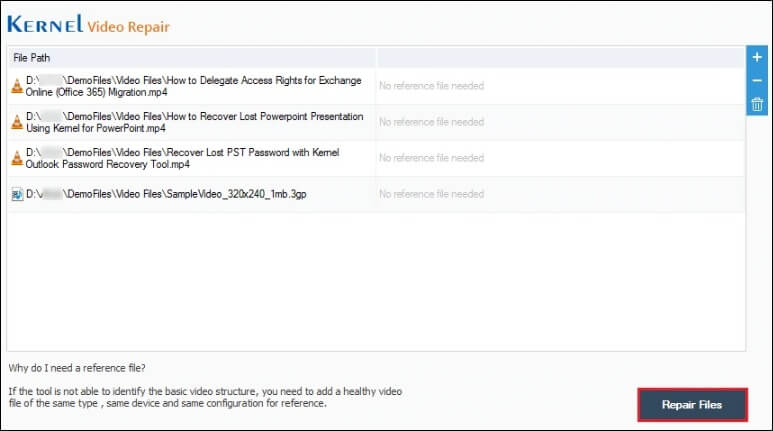
Task: Select the 'Outlook Password Recovery Tool.mp4' file path
Action: tap(182, 158)
